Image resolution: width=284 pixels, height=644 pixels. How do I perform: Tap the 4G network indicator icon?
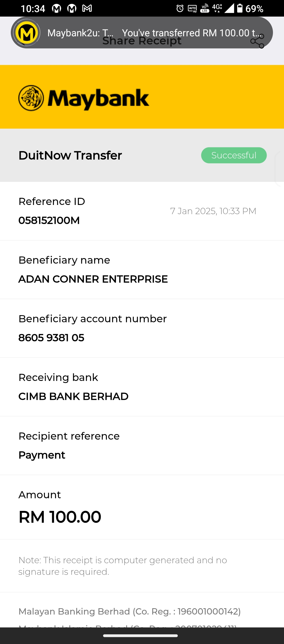pos(217,8)
